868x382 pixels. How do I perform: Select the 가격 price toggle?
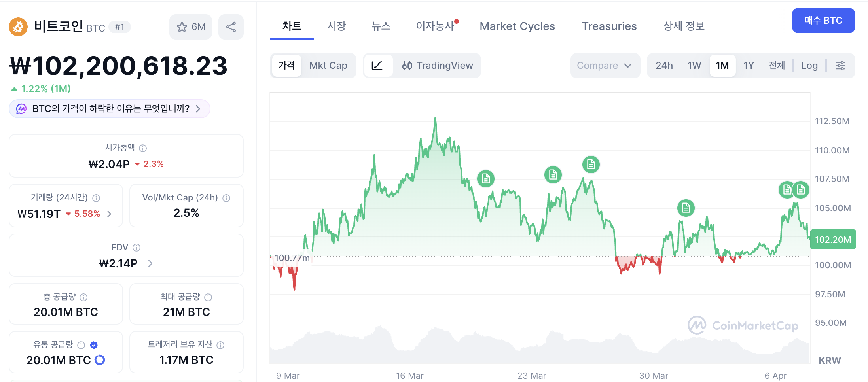[x=286, y=66]
